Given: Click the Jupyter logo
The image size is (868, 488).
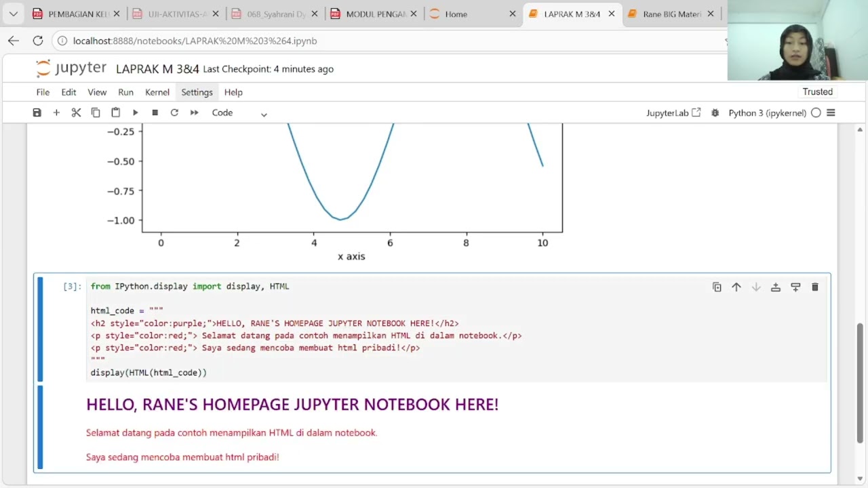Looking at the screenshot, I should point(71,68).
